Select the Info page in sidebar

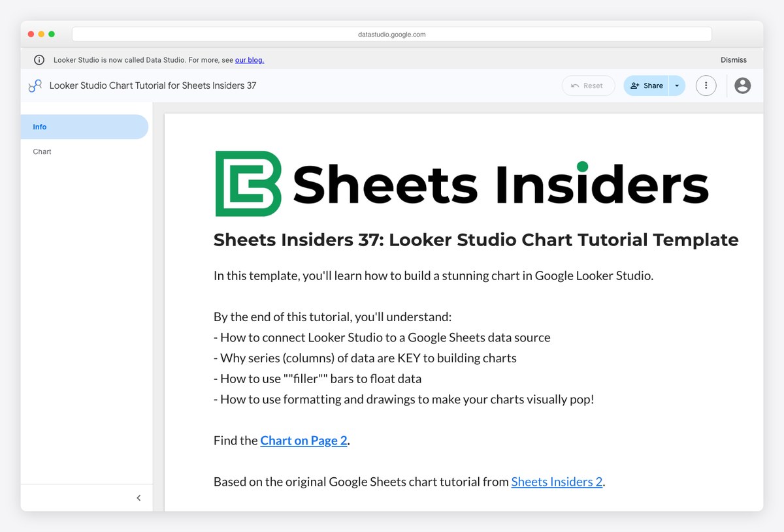coord(84,127)
